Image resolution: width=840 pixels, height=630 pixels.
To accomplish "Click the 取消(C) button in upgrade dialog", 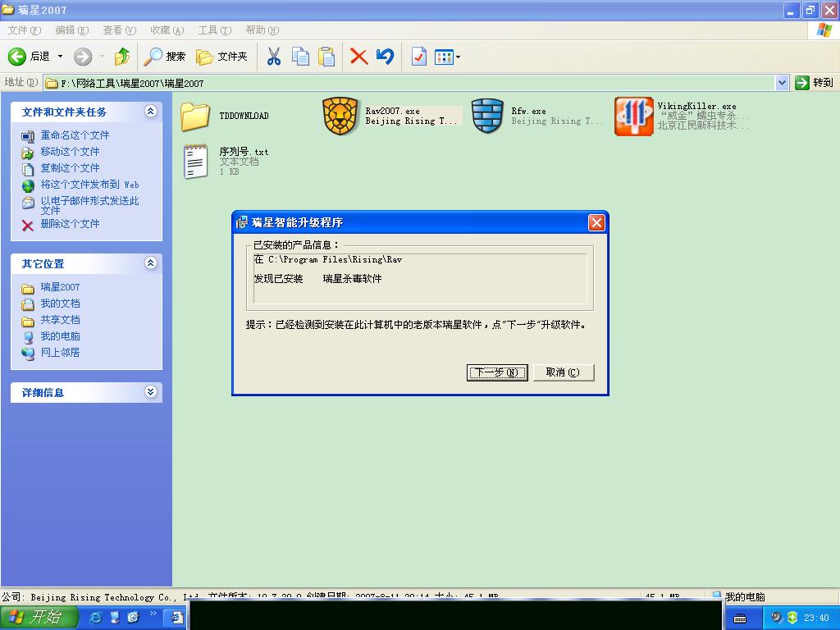I will click(x=563, y=372).
